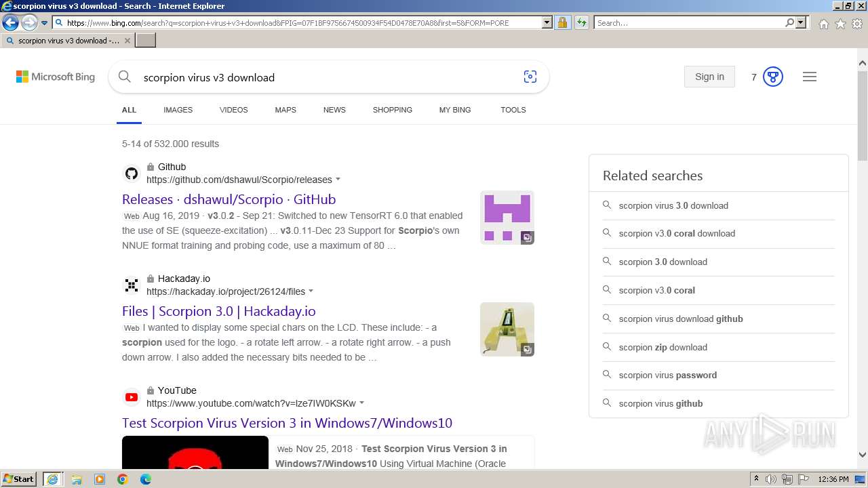Open the Hackaday project image thumbnail
This screenshot has width=868, height=488.
coord(507,329)
